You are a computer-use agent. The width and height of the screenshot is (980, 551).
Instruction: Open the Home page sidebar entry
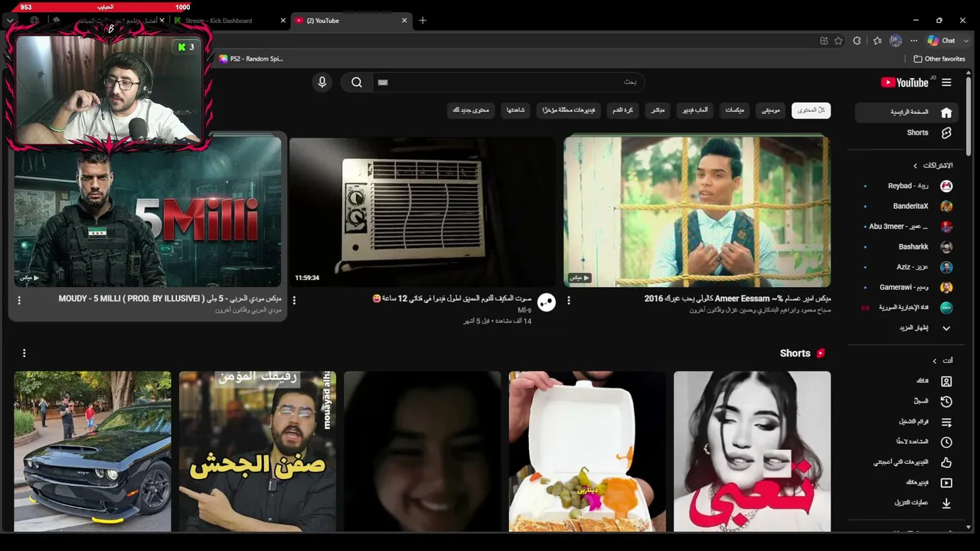tap(907, 112)
